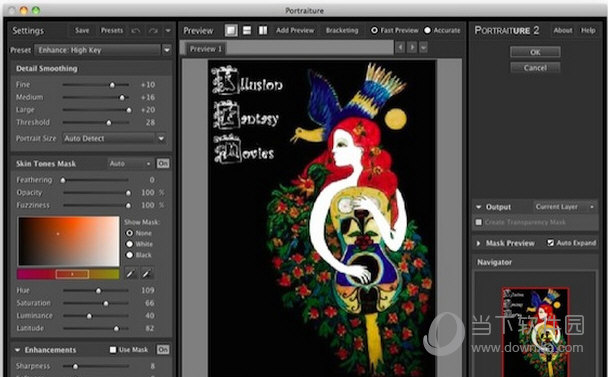Click the Hue slider
Screen dimensions: 608x377
tap(96, 291)
